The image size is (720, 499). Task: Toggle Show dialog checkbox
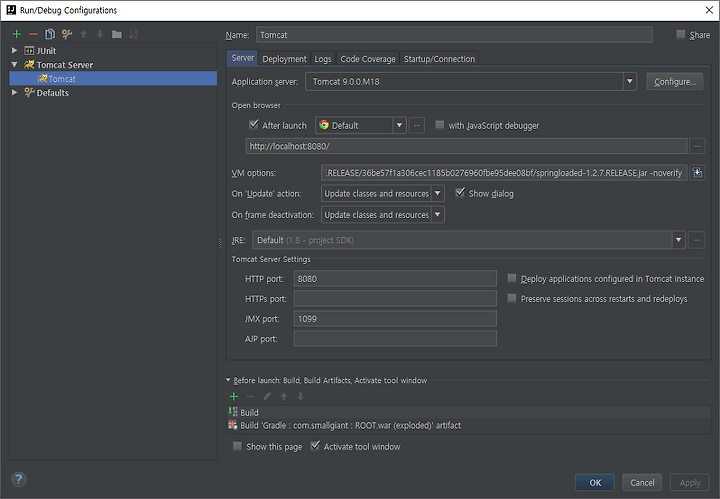click(x=460, y=192)
